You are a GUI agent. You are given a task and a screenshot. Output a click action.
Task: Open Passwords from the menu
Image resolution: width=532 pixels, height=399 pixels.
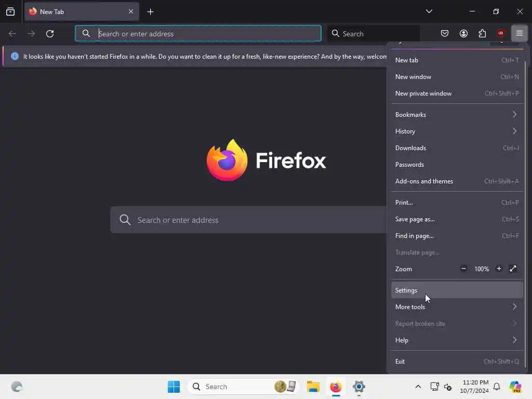click(x=457, y=165)
